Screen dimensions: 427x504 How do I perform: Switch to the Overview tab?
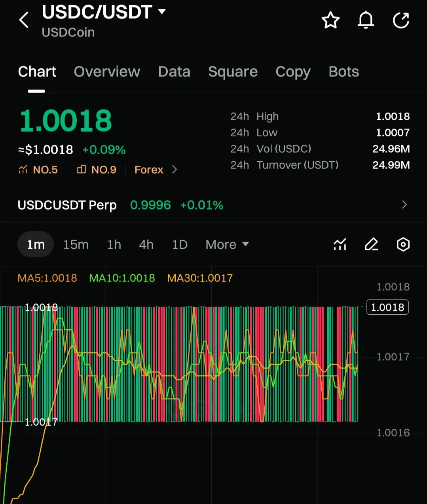[107, 72]
